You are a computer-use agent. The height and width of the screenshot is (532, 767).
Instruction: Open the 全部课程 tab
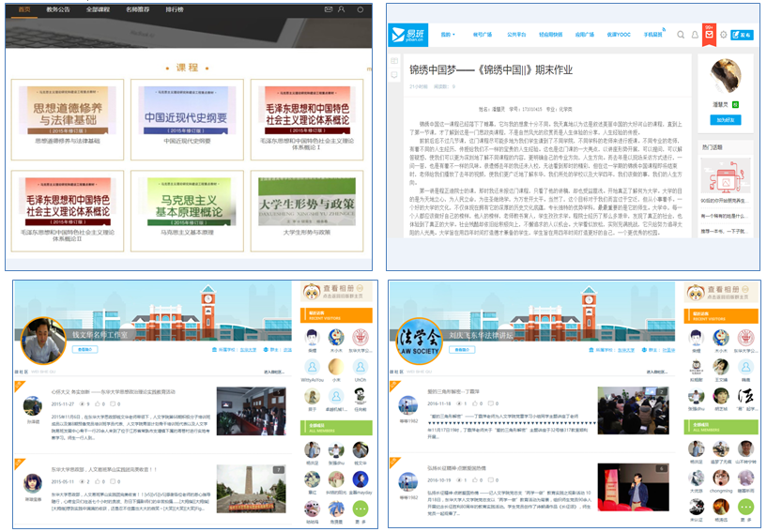98,9
